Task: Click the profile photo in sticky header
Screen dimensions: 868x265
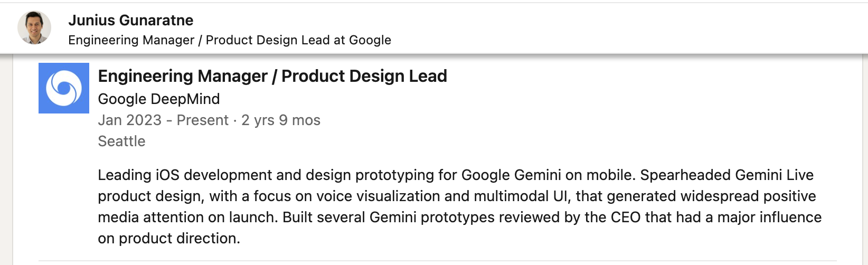Action: tap(34, 27)
